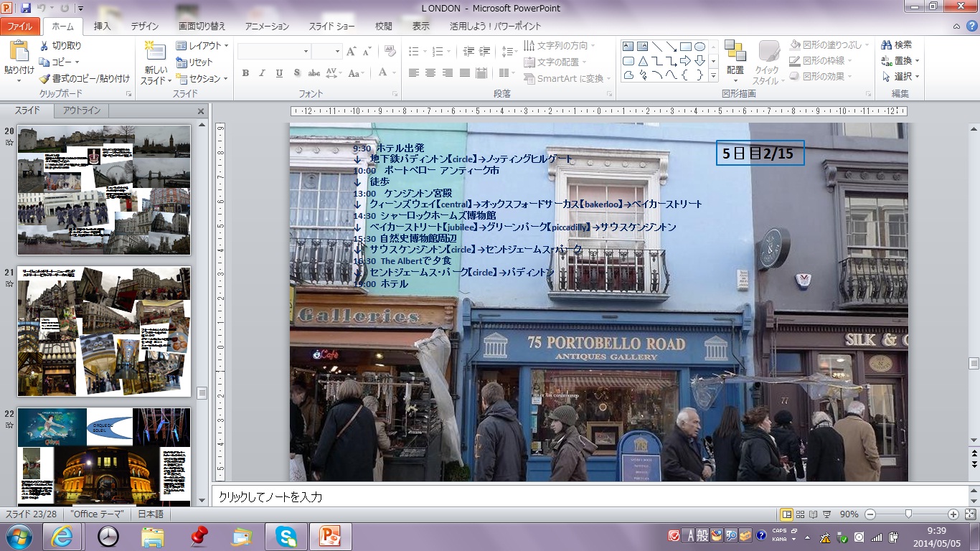Click the Cut (切り取り) scissors button
Viewport: 980px width, 551px height.
[x=60, y=46]
